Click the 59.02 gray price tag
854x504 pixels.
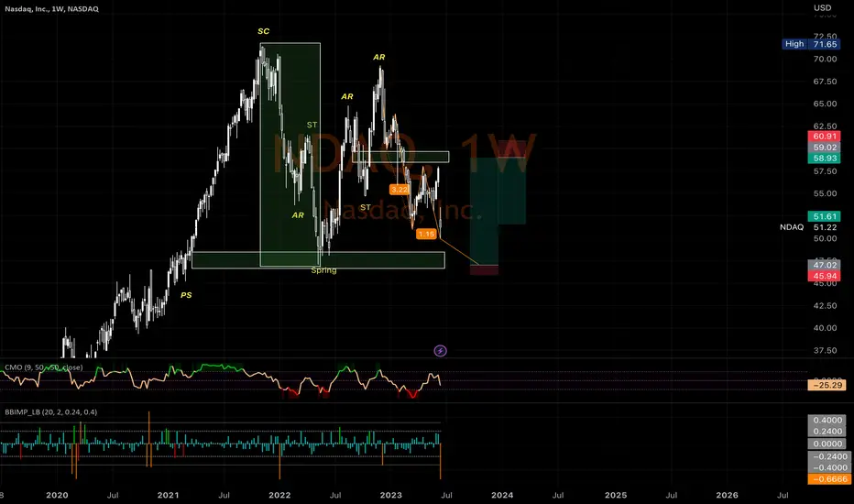point(825,148)
